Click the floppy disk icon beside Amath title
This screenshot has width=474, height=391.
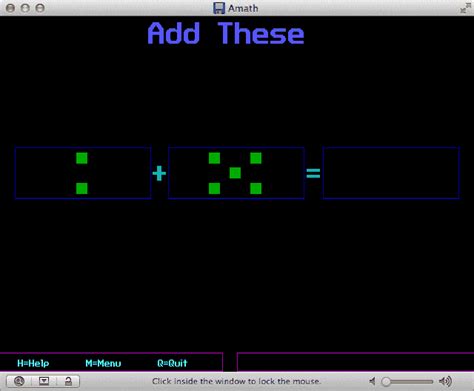tap(219, 8)
